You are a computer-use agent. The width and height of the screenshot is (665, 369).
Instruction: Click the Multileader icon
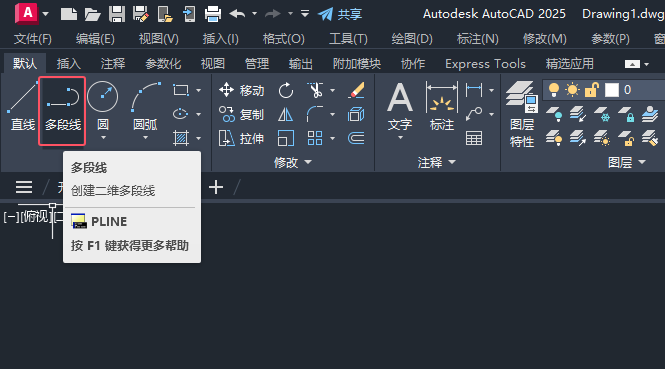click(x=474, y=114)
